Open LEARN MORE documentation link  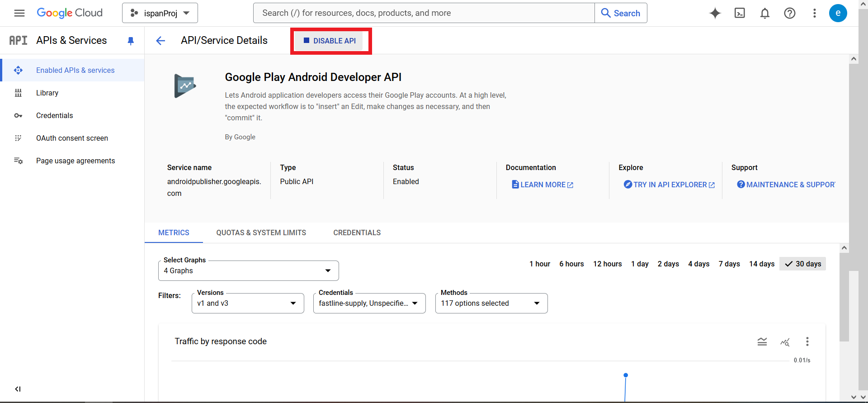tap(542, 185)
